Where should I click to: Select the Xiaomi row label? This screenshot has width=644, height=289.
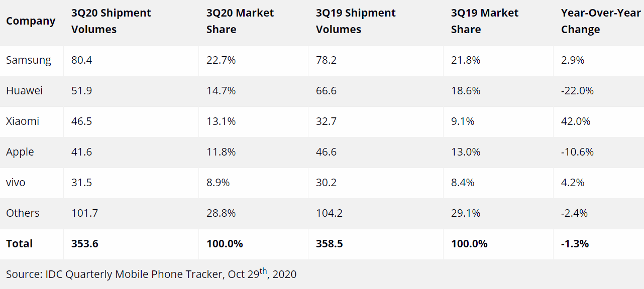click(23, 121)
